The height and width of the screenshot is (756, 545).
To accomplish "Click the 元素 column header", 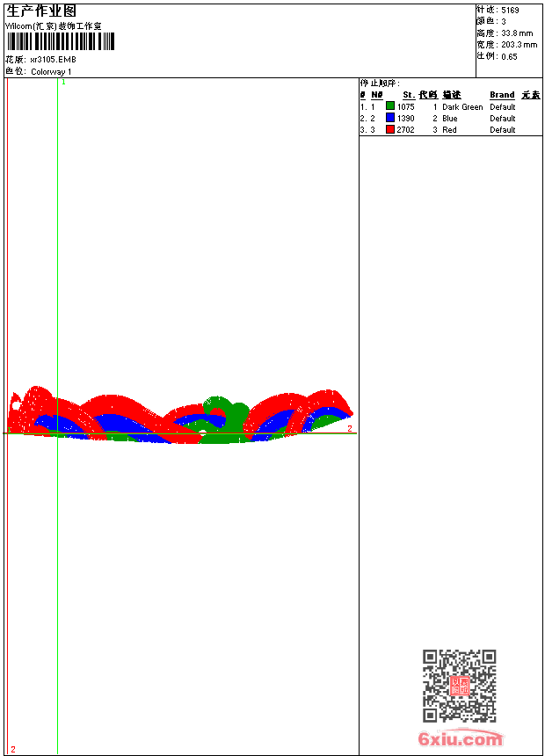I will click(531, 95).
